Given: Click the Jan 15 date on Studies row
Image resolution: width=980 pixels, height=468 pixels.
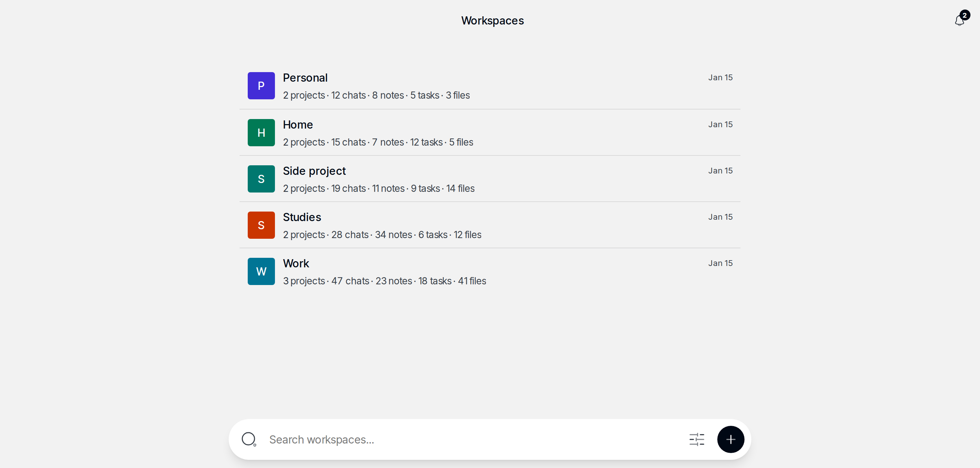Looking at the screenshot, I should pos(720,217).
